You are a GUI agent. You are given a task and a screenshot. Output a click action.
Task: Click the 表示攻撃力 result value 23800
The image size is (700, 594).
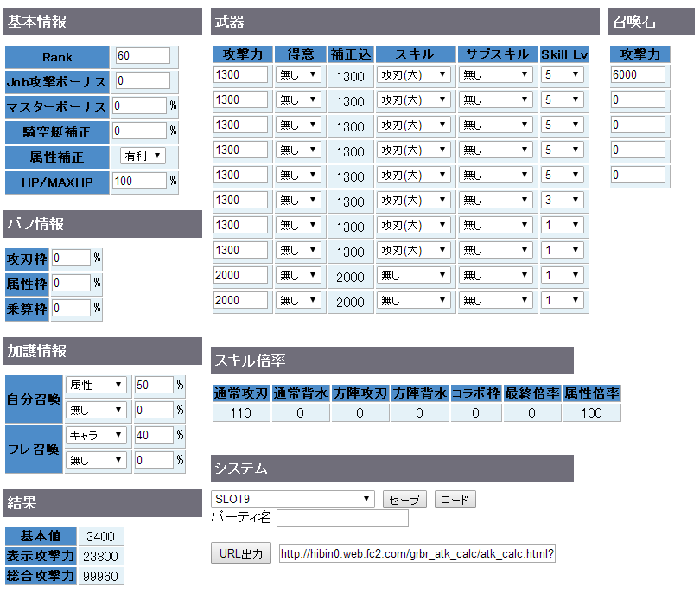pos(101,556)
